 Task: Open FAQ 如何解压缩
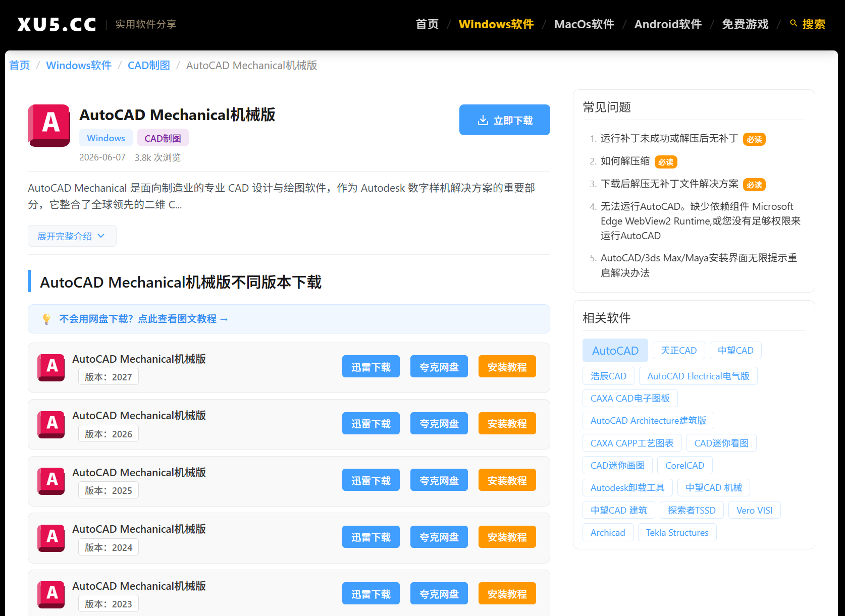[x=625, y=161]
